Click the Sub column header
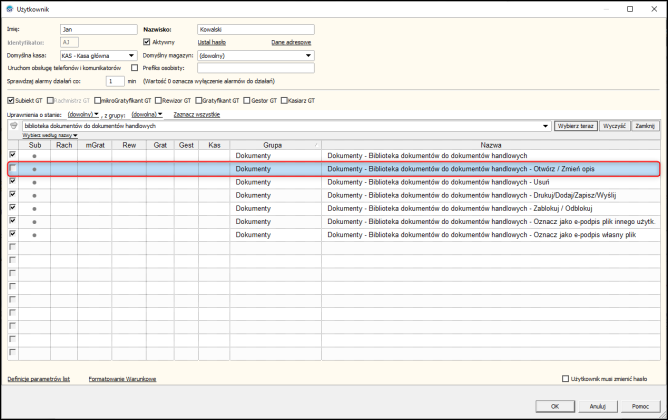The height and width of the screenshot is (420, 668). click(x=35, y=145)
